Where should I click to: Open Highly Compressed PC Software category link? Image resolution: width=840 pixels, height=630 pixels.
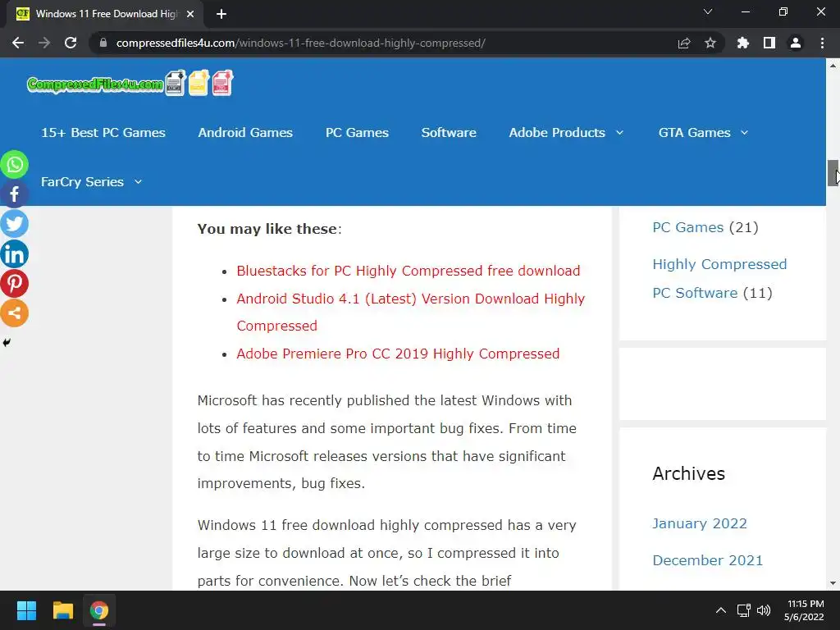pyautogui.click(x=719, y=279)
